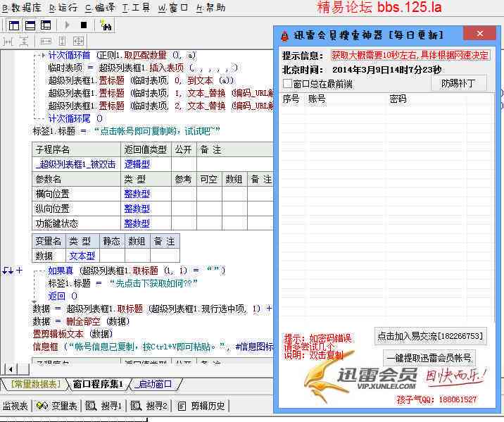This screenshot has height=422, width=504.
Task: Click the 标签1.标题 = 点击帐号即可复制哟 line
Action: (x=127, y=131)
